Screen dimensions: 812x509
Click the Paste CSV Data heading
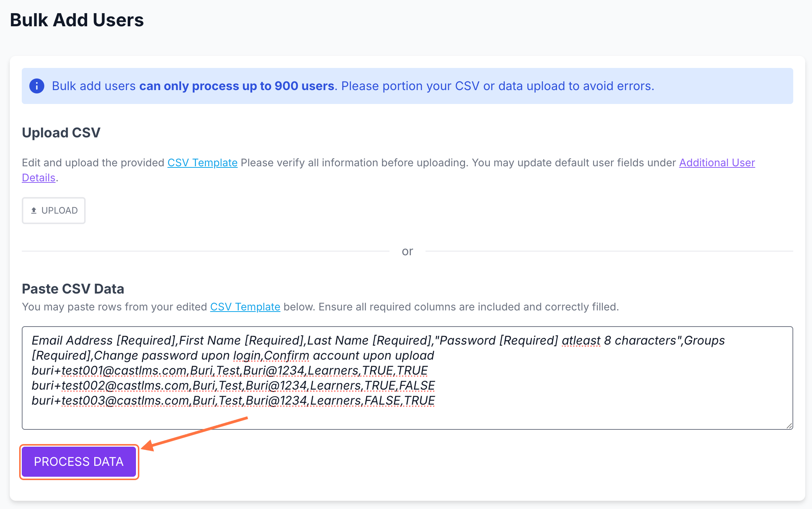coord(73,289)
